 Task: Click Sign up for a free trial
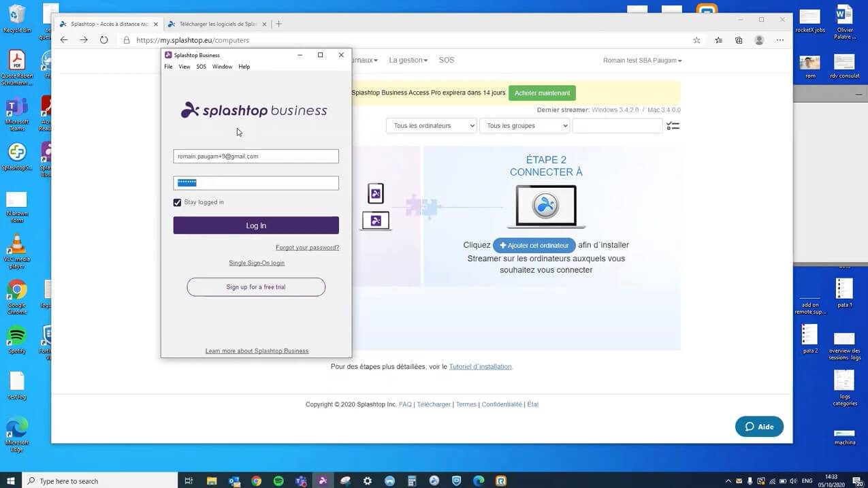click(256, 287)
